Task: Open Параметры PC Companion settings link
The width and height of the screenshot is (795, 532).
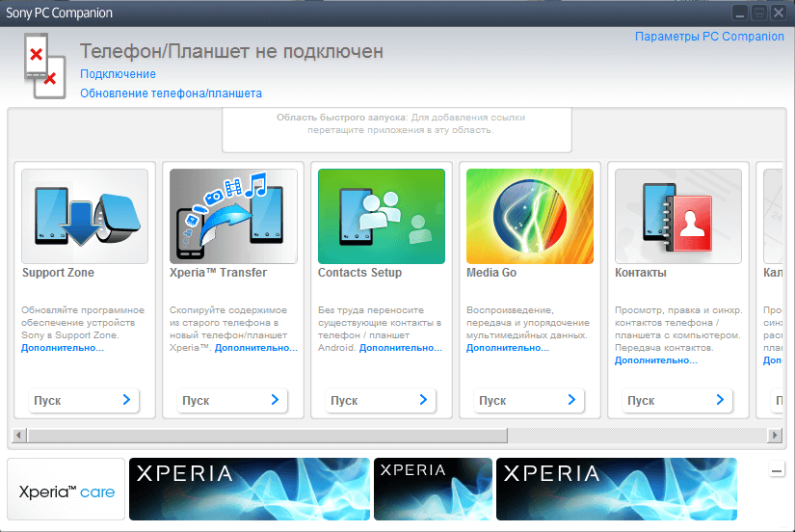Action: click(709, 37)
